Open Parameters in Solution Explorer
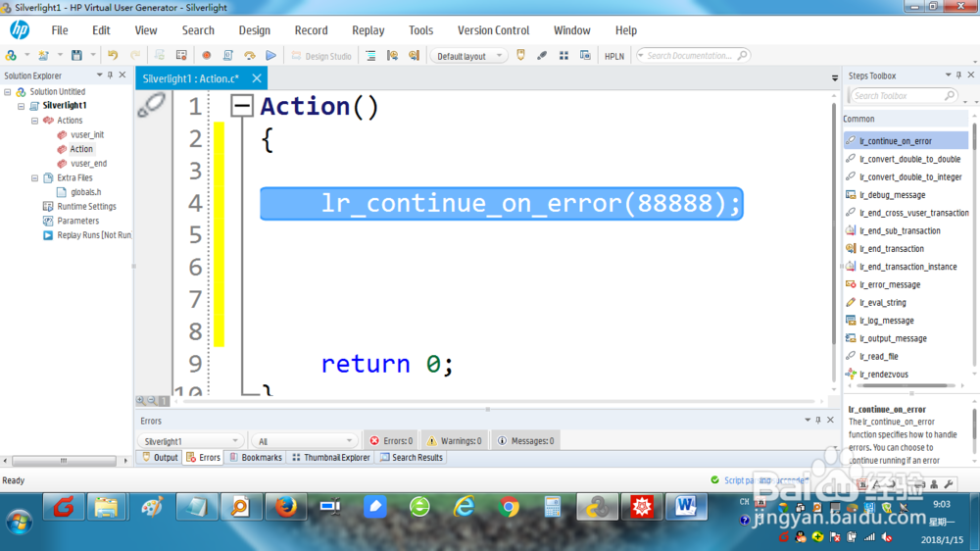980x551 pixels. [77, 221]
